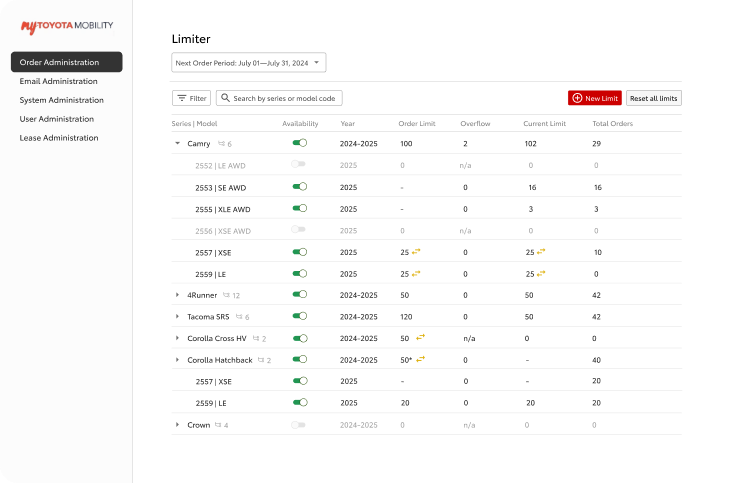
Task: Click the myToyota Mobility logo
Action: coord(67,27)
